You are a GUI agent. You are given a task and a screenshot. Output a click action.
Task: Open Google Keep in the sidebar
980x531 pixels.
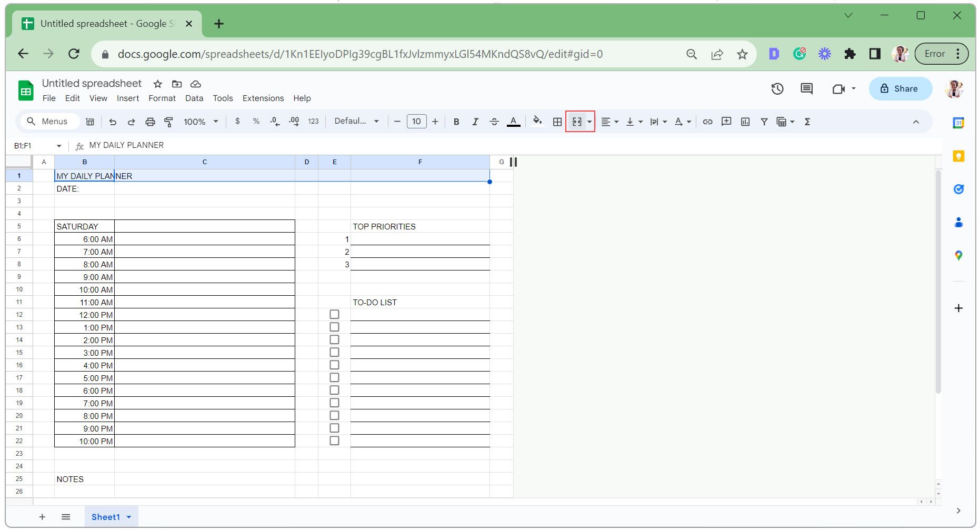coord(959,156)
